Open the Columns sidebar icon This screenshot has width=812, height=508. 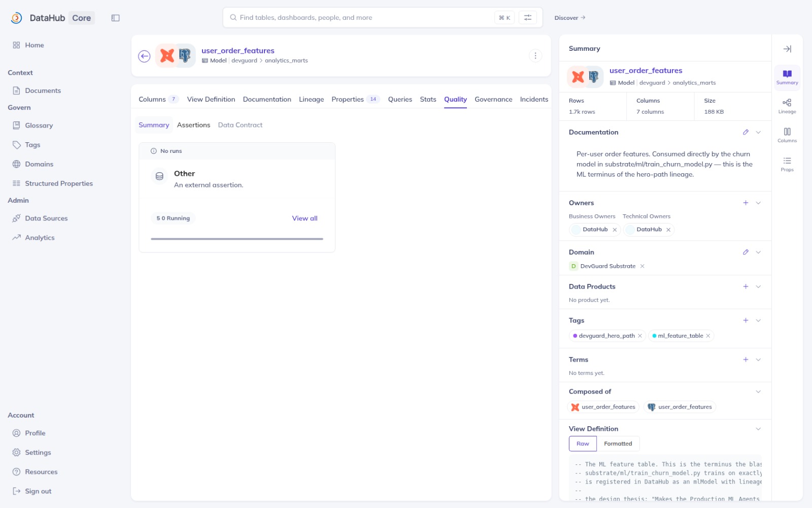[787, 135]
